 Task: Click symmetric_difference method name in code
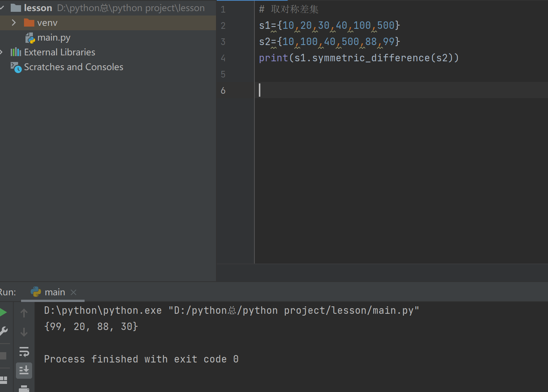(x=371, y=58)
